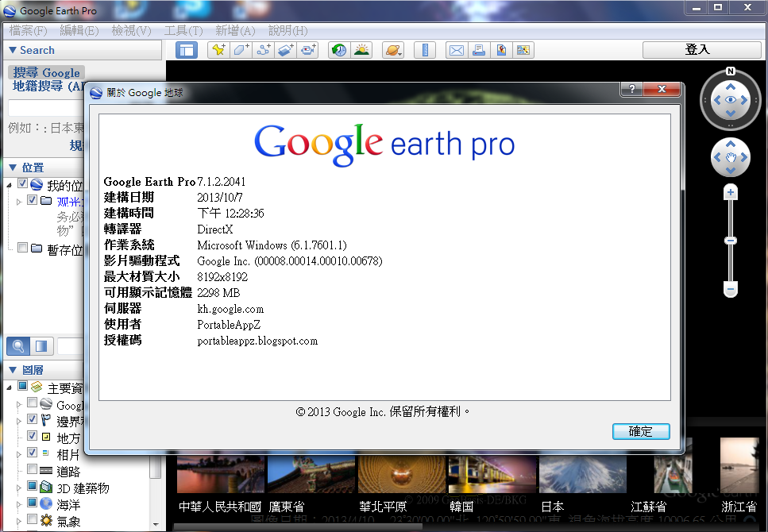Open the 新增(A) menu
Image resolution: width=768 pixels, height=532 pixels.
(x=235, y=31)
